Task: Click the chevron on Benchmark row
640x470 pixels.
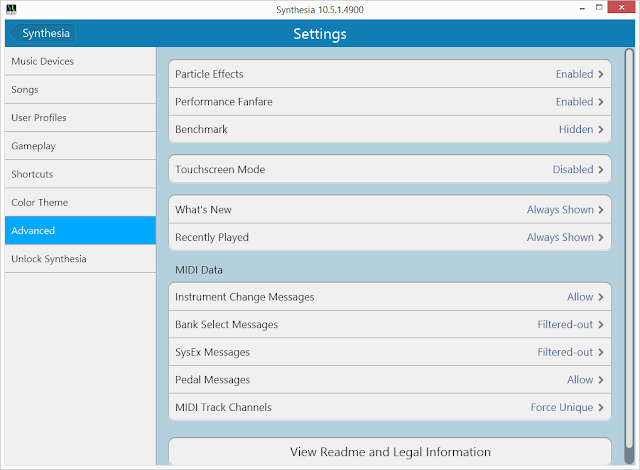Action: pyautogui.click(x=601, y=130)
